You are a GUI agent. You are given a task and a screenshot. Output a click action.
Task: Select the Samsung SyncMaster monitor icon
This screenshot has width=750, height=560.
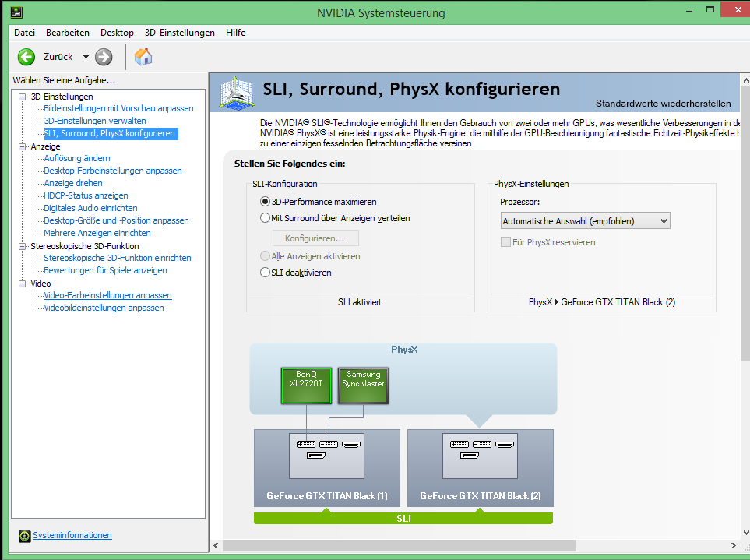(x=363, y=386)
